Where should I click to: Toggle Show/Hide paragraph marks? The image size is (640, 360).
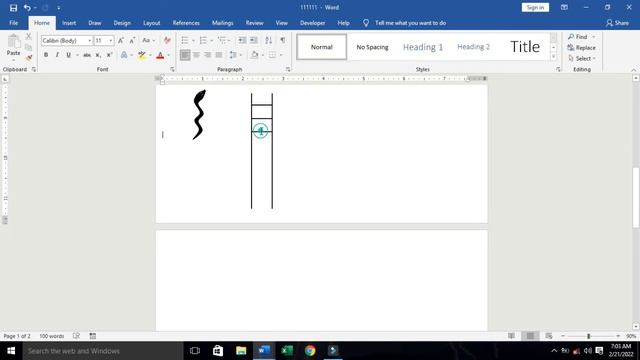click(x=282, y=40)
